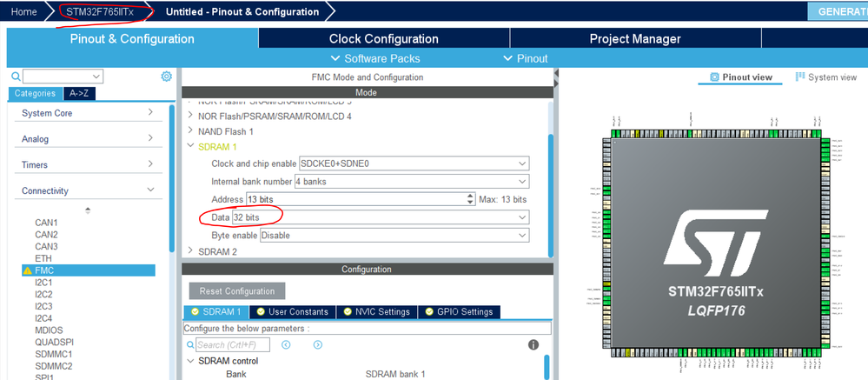The height and width of the screenshot is (380, 868).
Task: Select ETH peripheral
Action: pyautogui.click(x=43, y=258)
